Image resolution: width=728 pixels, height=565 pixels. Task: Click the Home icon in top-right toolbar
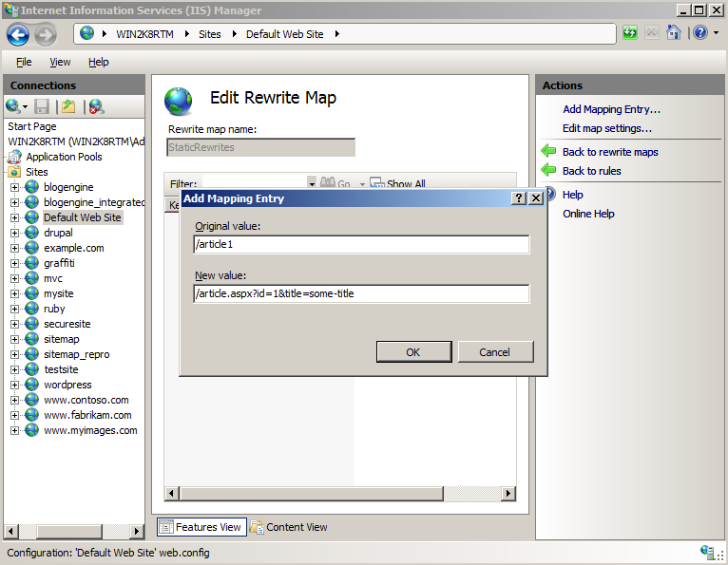pos(674,33)
